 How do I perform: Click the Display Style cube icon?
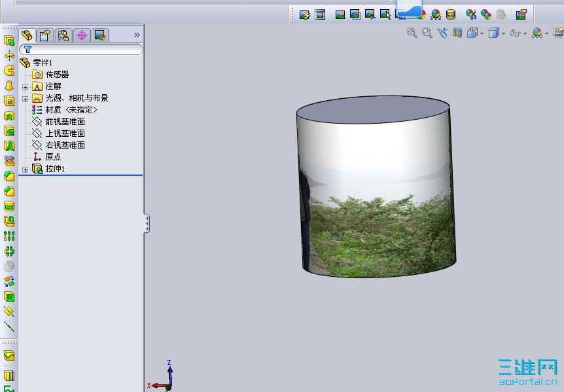coord(494,33)
